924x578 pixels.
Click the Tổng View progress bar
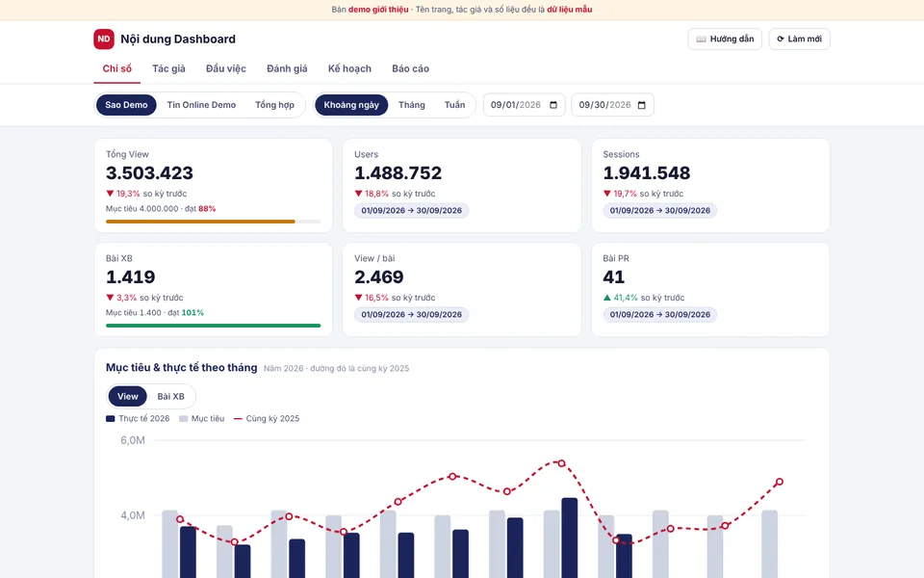pyautogui.click(x=213, y=222)
